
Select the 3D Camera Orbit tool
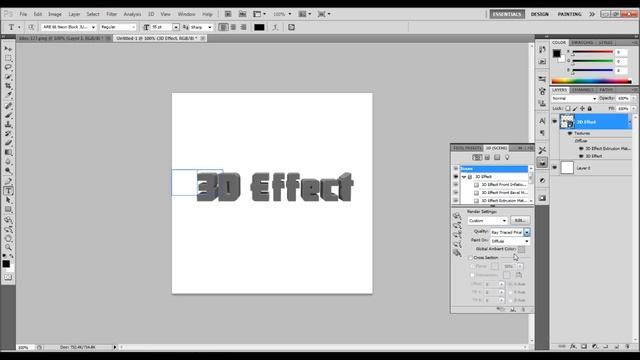pos(8,229)
